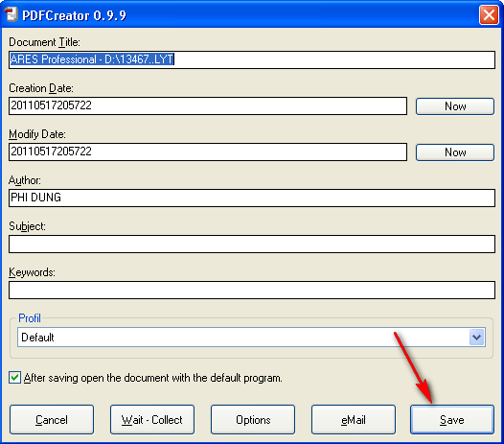
Task: Set Modify Date with Now button
Action: click(455, 152)
